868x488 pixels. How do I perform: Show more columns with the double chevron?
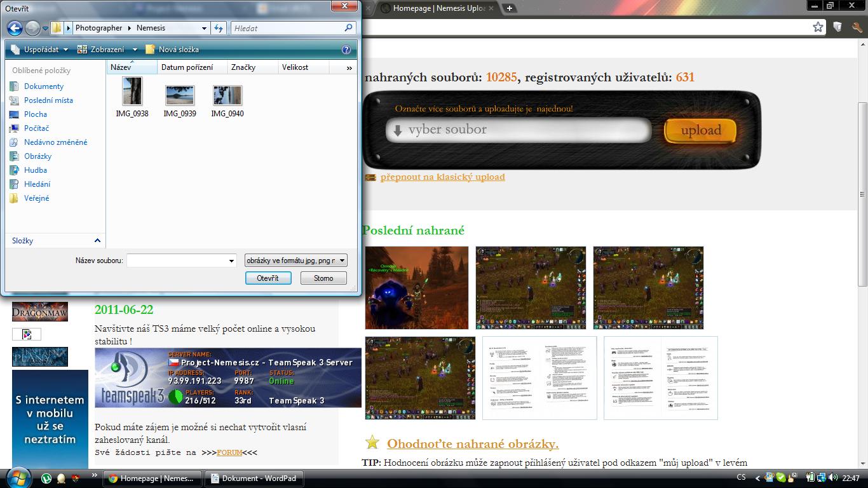(349, 67)
